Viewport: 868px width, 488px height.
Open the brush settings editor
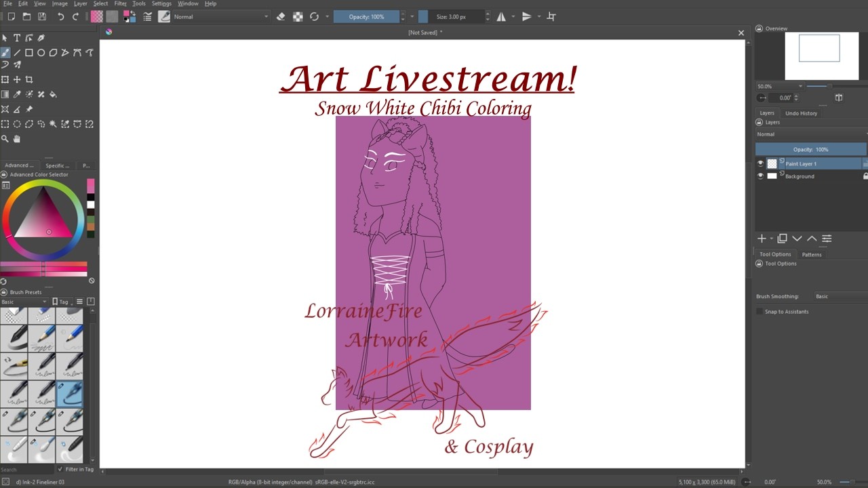(147, 16)
